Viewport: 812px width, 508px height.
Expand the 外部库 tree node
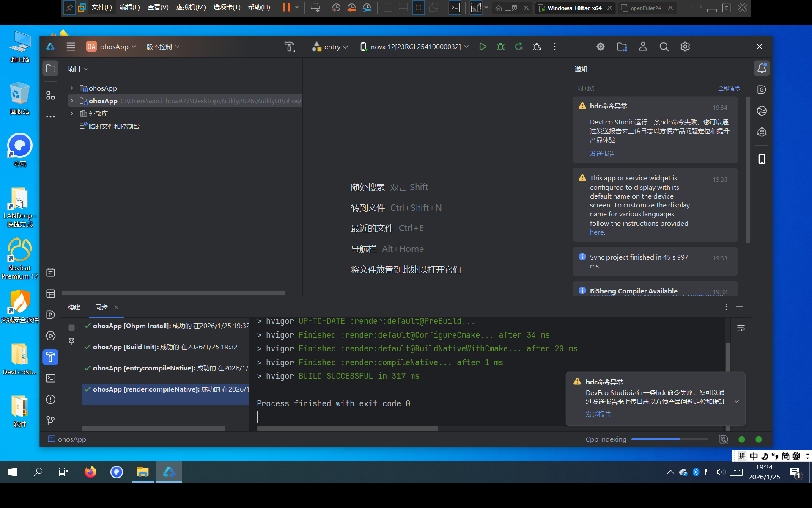tap(72, 113)
